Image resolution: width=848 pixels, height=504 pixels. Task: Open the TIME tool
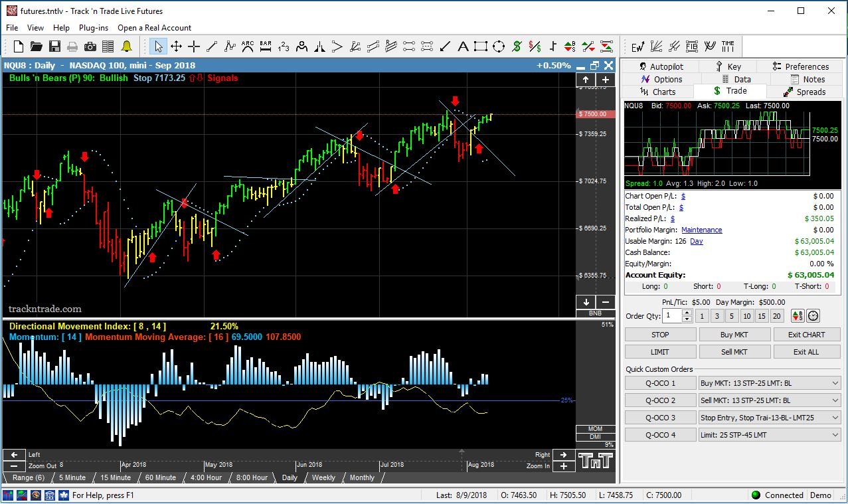pos(727,46)
